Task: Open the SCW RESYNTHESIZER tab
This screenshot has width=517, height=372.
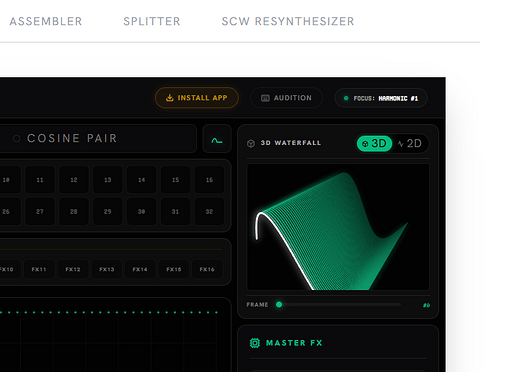Action: 288,21
